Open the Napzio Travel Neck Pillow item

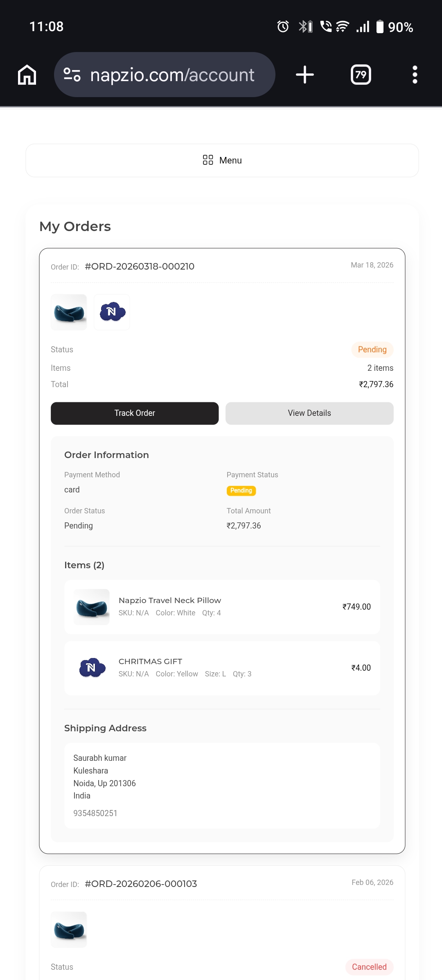tap(169, 601)
